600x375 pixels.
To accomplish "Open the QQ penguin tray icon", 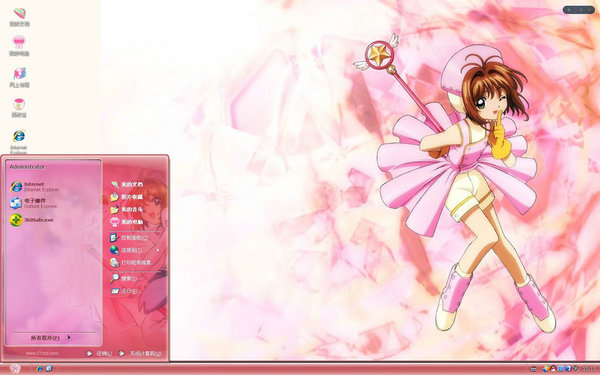I will coord(553,369).
